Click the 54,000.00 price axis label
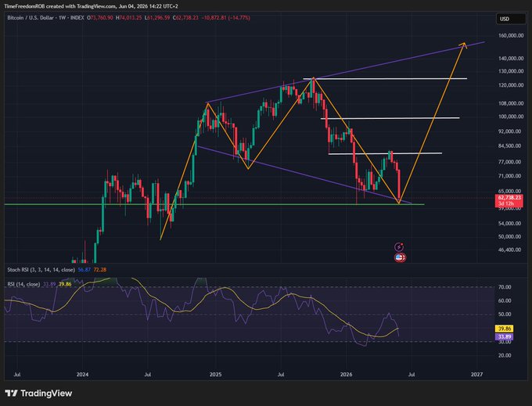The image size is (532, 406). click(x=509, y=223)
